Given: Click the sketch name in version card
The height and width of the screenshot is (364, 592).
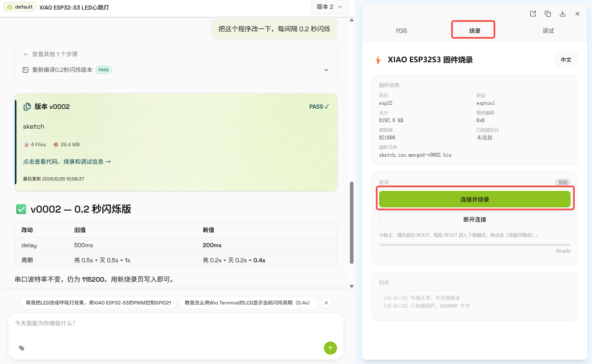Looking at the screenshot, I should tap(33, 126).
